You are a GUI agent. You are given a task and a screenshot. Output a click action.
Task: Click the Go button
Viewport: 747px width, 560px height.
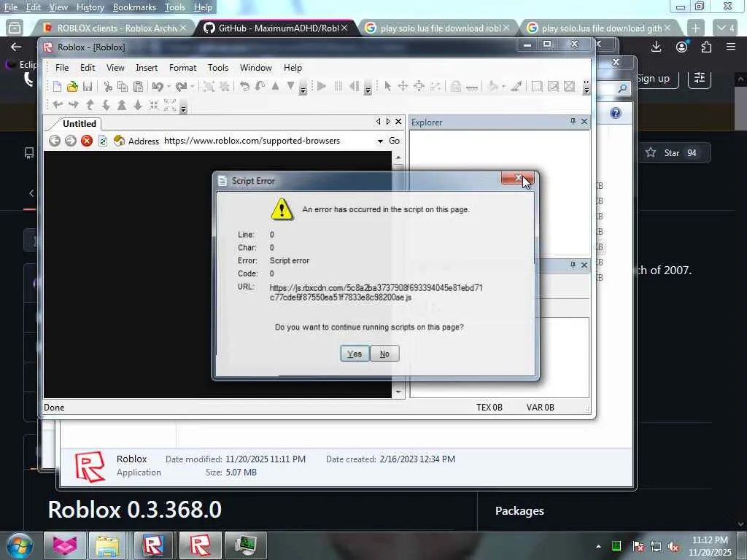point(395,141)
